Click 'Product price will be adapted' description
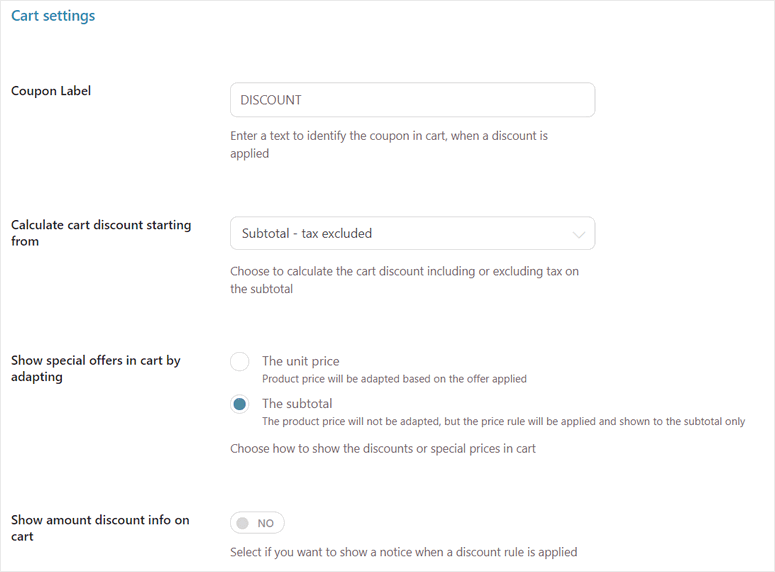 (394, 380)
